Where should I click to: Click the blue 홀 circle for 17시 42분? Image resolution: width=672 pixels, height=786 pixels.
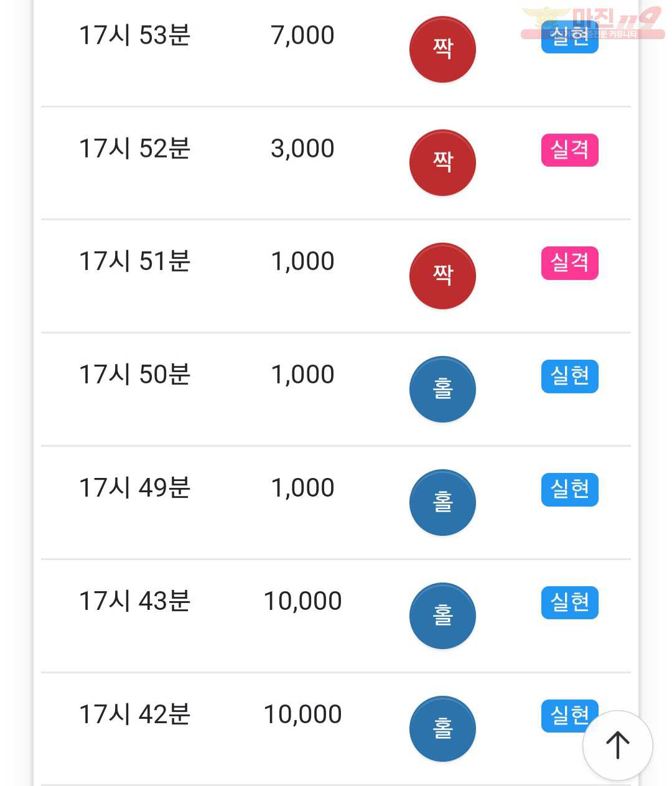point(442,729)
